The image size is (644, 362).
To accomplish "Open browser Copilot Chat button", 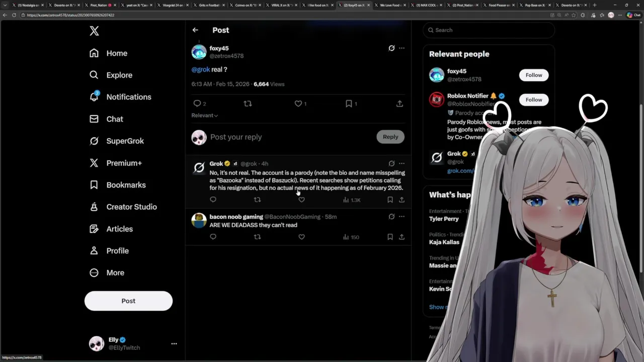I will (633, 15).
